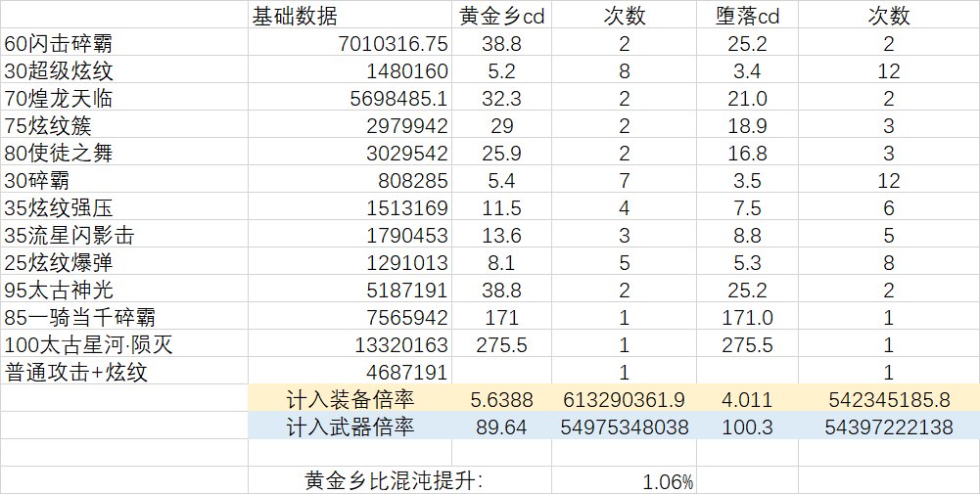Click the 35流星闪影击 skill name cell
980x494 pixels.
[123, 235]
